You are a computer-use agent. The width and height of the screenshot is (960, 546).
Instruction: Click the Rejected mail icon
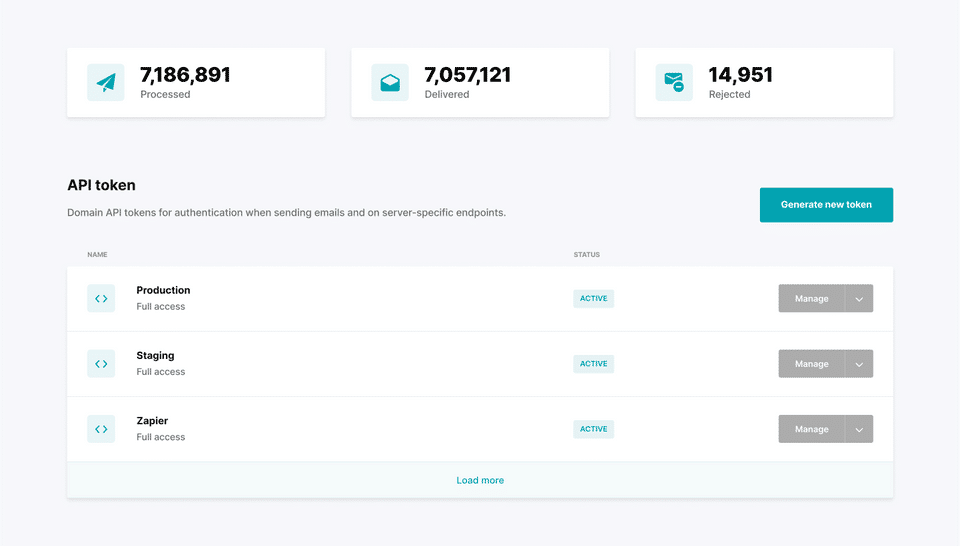point(674,83)
